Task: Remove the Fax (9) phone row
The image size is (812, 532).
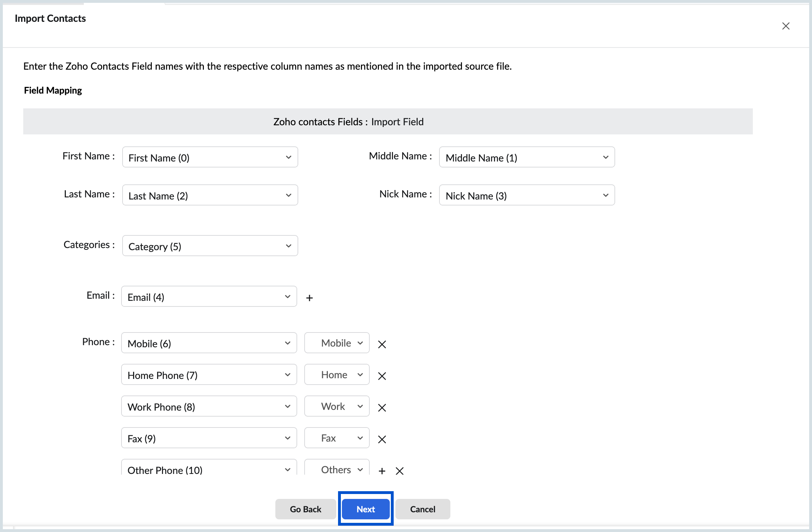Action: pyautogui.click(x=382, y=439)
